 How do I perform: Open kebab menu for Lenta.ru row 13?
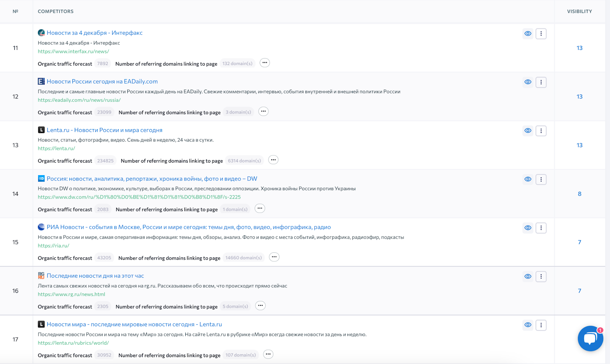coord(541,131)
